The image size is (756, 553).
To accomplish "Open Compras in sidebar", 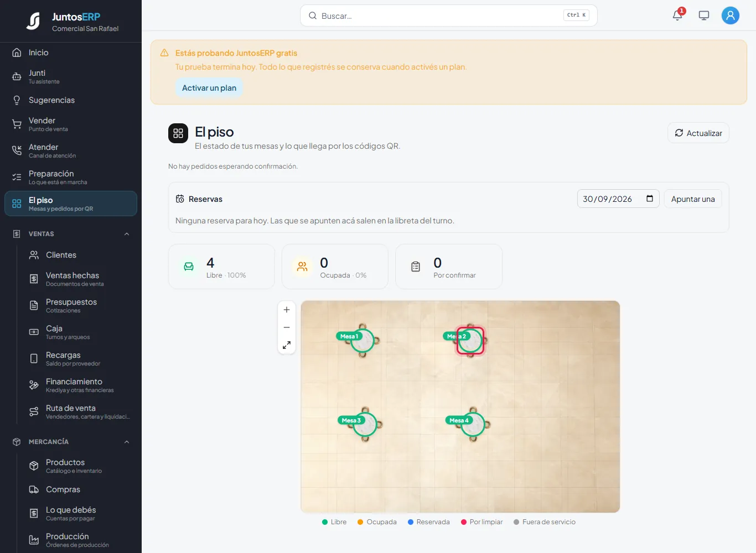I will 79,489.
